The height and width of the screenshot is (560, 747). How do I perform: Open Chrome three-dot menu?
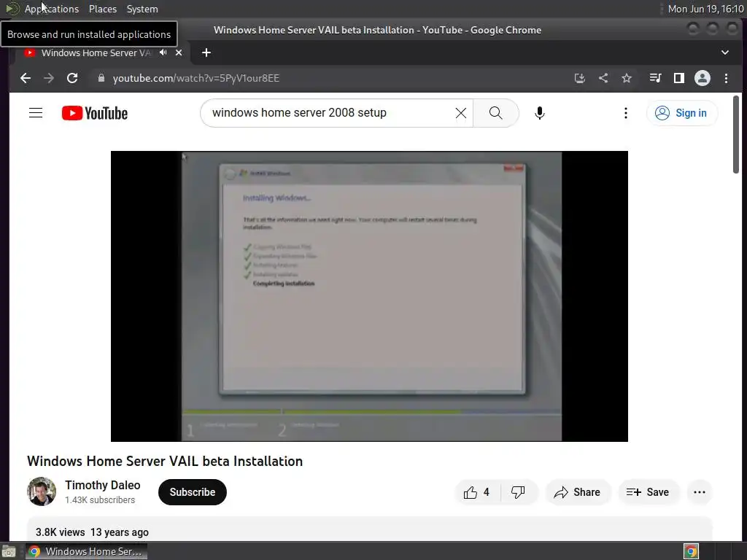(726, 78)
